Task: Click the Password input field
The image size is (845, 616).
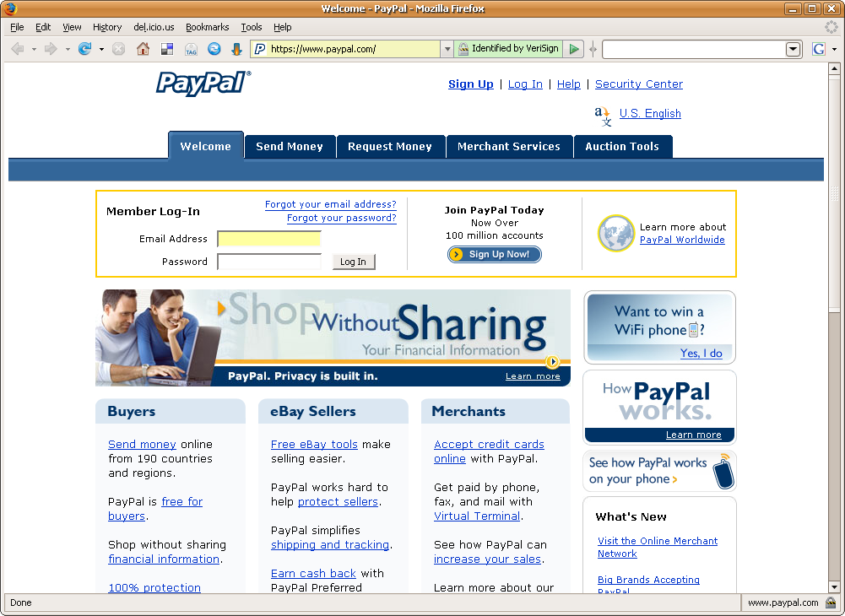Action: pyautogui.click(x=269, y=262)
